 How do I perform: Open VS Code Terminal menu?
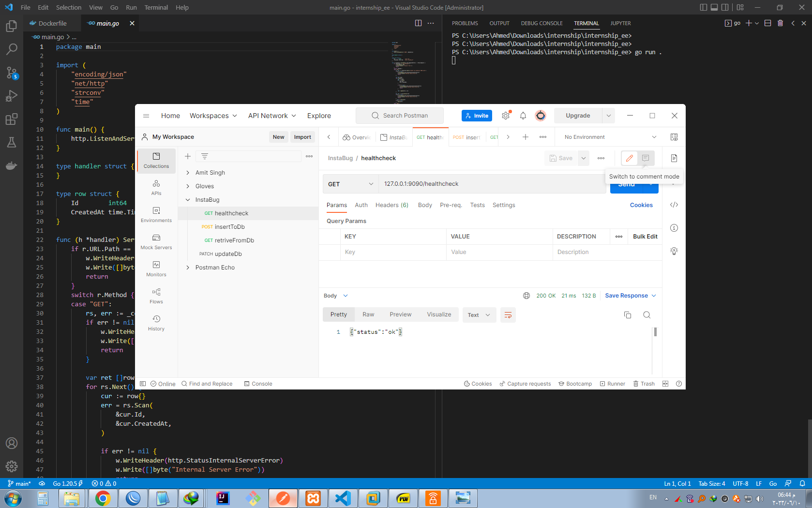tap(156, 7)
